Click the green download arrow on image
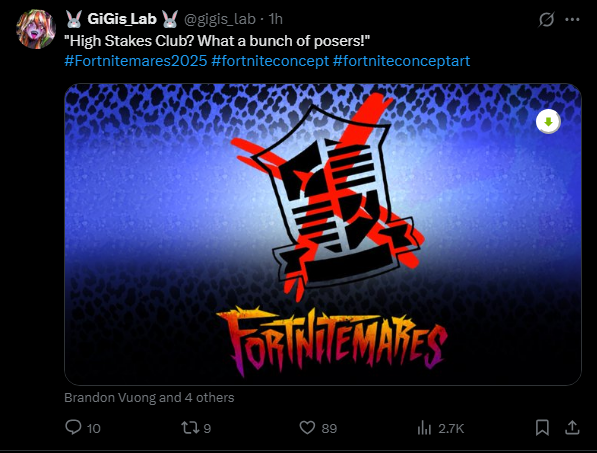This screenshot has height=453, width=597. tap(548, 122)
